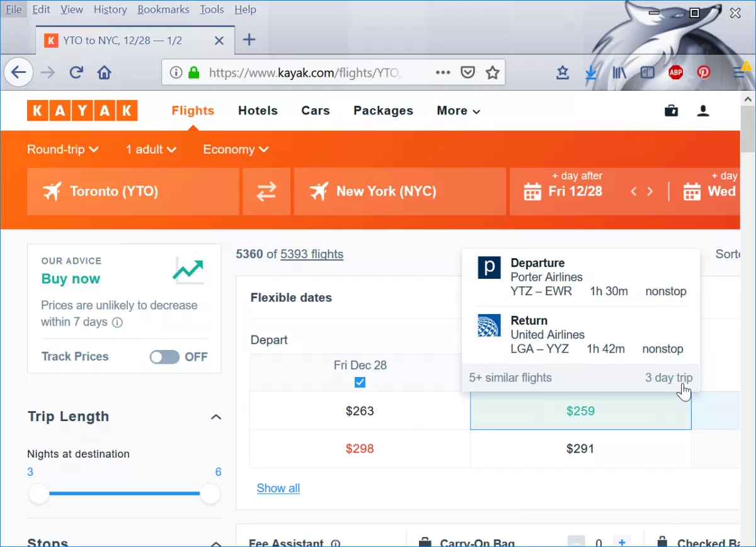Click the price trend chart icon
756x547 pixels.
[188, 270]
